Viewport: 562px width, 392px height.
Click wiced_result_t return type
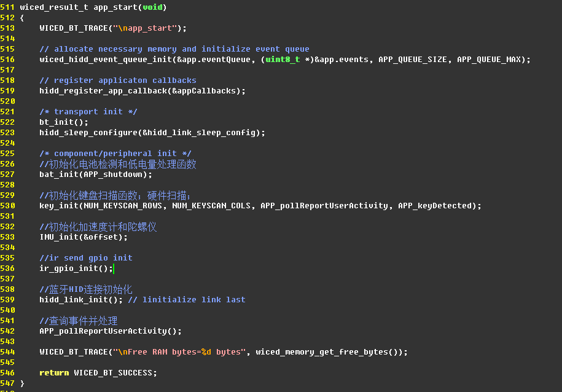coord(54,7)
